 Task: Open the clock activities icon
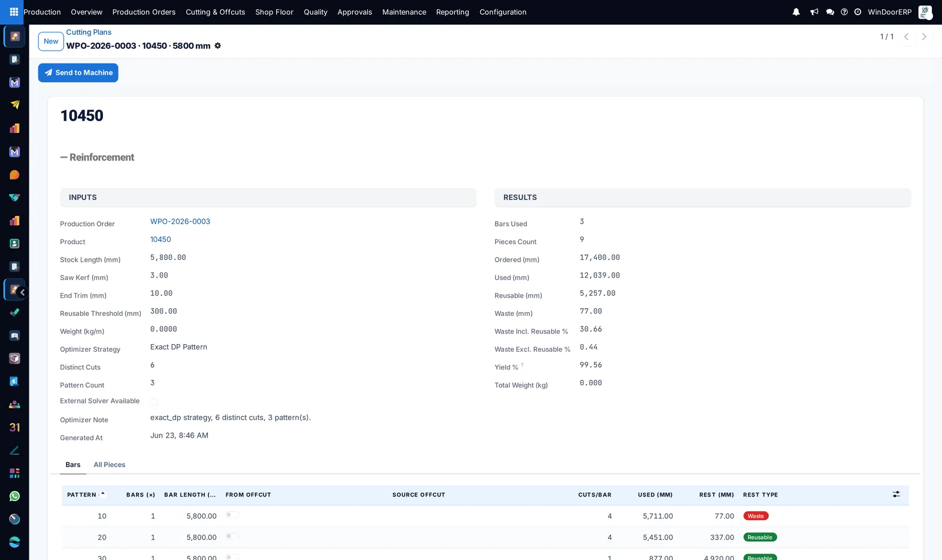click(858, 12)
